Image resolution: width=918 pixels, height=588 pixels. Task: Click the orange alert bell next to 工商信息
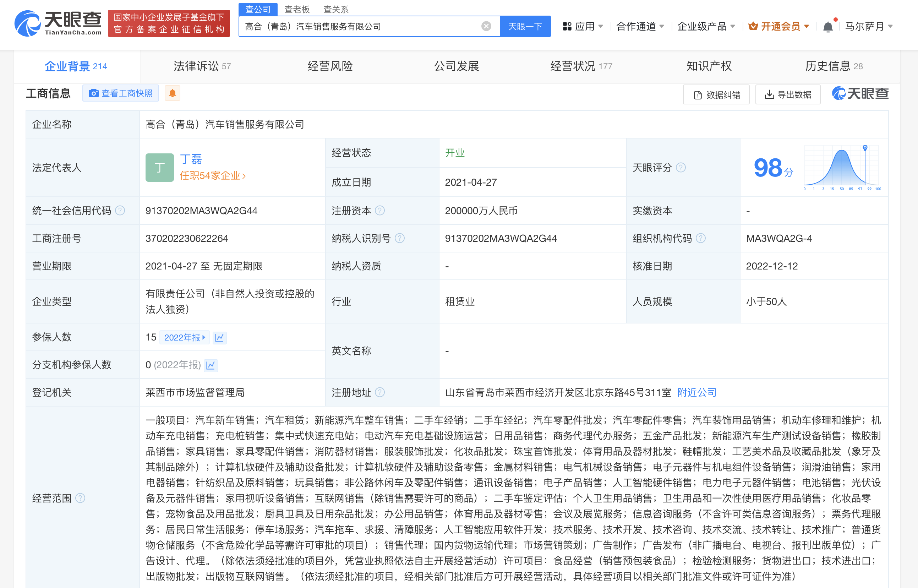pyautogui.click(x=173, y=93)
